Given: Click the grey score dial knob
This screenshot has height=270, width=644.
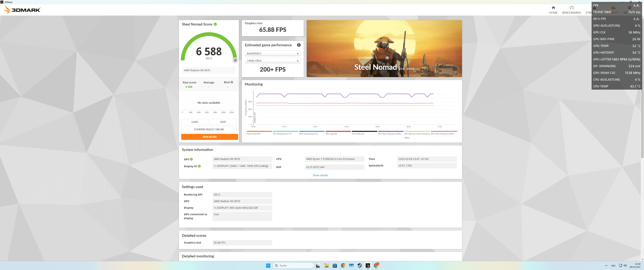Looking at the screenshot, I should (x=235, y=60).
